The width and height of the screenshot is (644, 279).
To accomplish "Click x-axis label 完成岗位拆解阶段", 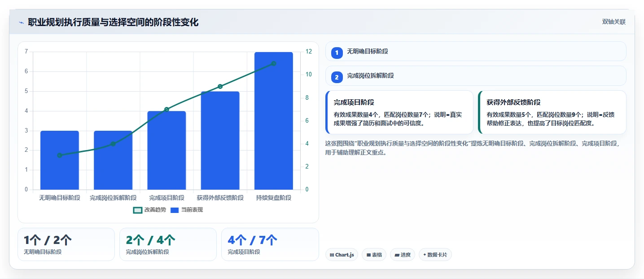I will [x=113, y=198].
